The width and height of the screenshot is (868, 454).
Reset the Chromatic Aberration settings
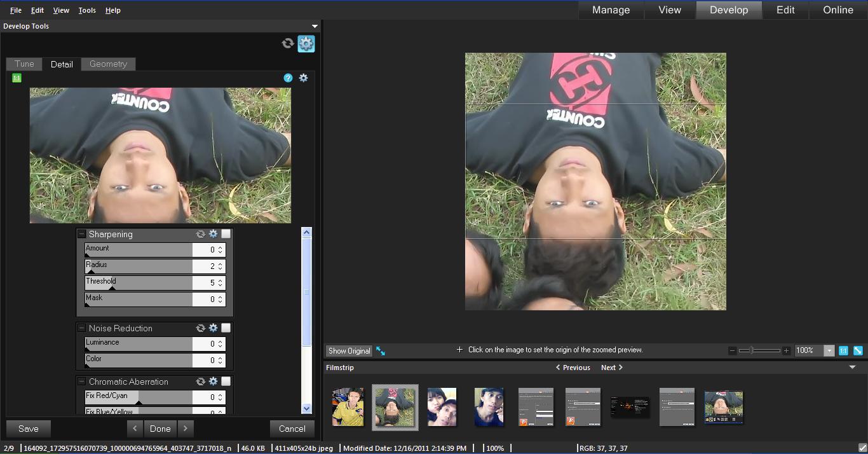[x=200, y=382]
